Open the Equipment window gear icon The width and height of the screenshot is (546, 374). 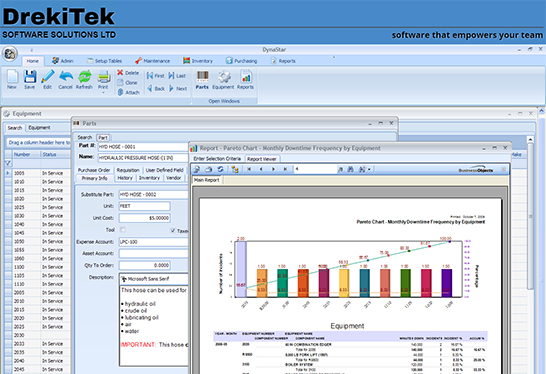[224, 77]
